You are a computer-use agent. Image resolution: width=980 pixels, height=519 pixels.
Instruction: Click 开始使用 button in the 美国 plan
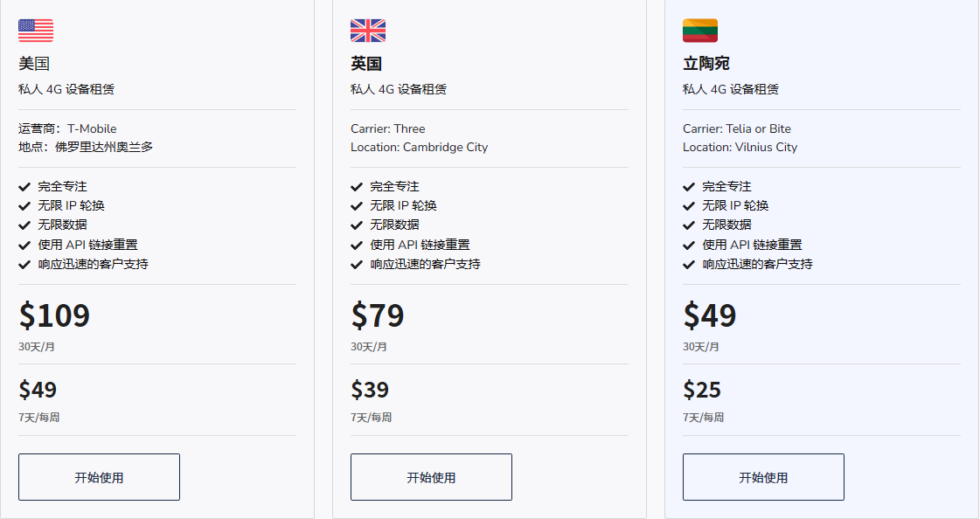click(100, 477)
